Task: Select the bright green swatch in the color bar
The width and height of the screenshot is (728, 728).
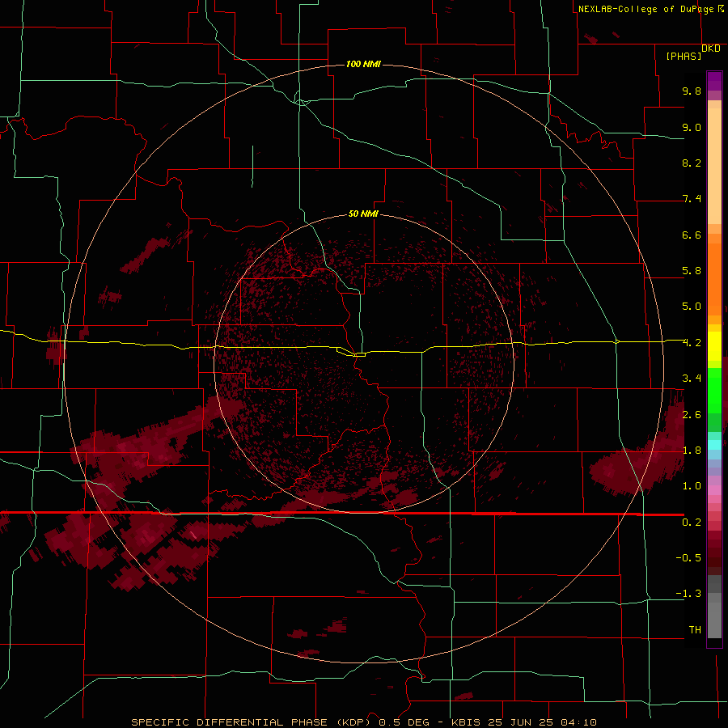Action: click(x=714, y=390)
